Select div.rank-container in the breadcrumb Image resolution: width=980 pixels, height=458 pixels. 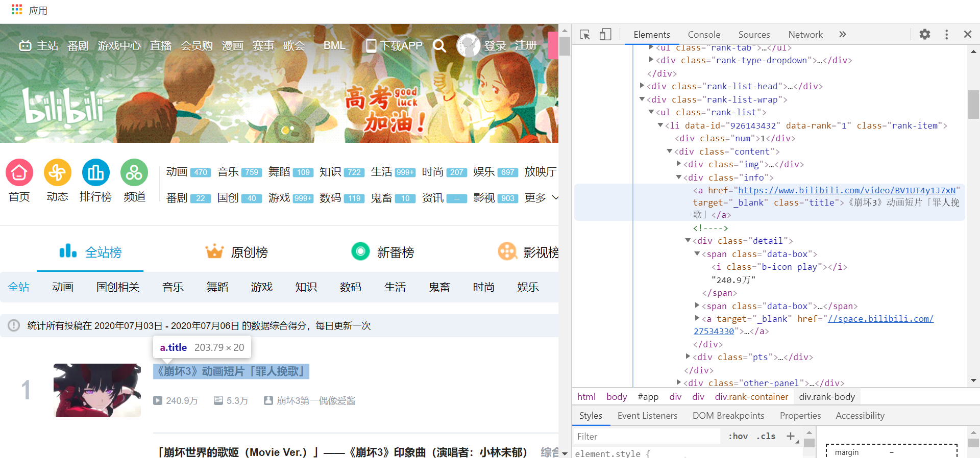click(751, 396)
